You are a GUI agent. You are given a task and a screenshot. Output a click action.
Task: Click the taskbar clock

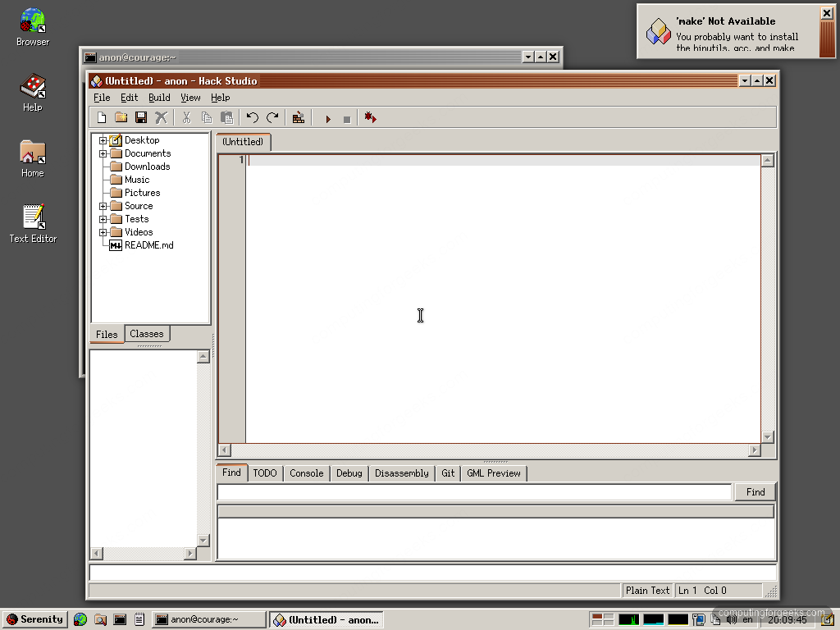[x=787, y=620]
